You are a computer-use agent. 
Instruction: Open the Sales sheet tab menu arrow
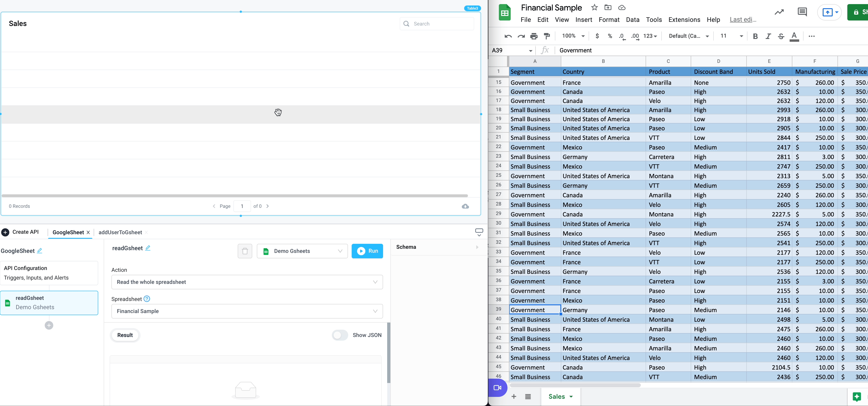(571, 397)
